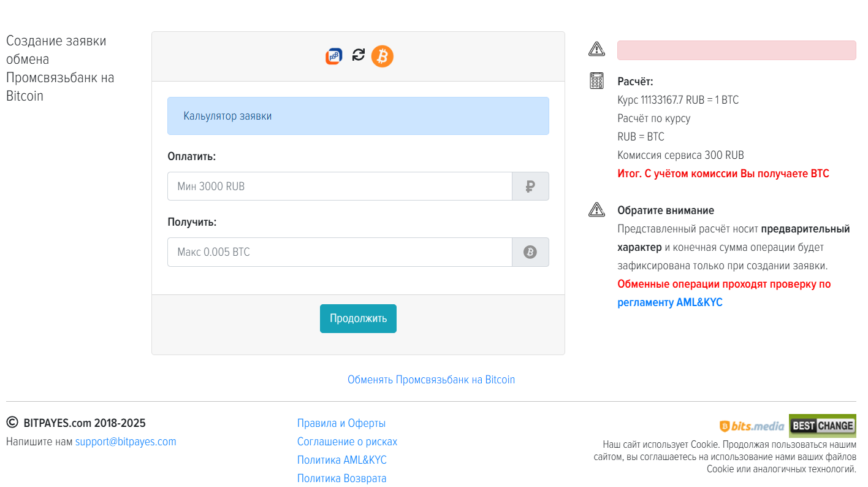Click the warning triangle next to Обратите внимание
The height and width of the screenshot is (487, 868).
[x=596, y=210]
